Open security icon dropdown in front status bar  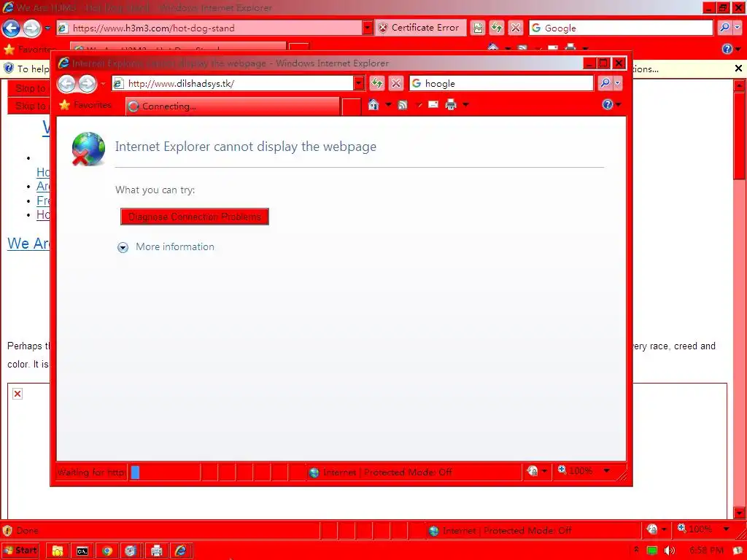(544, 471)
